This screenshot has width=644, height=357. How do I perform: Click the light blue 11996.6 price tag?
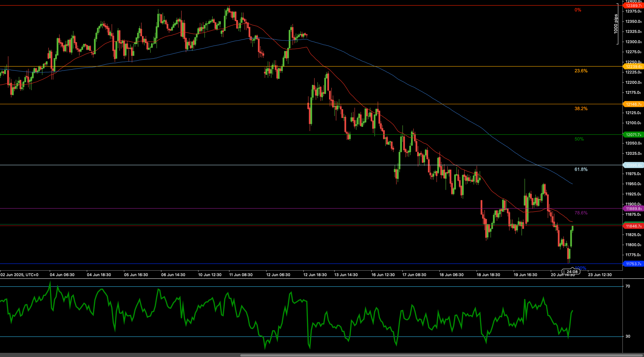click(633, 165)
